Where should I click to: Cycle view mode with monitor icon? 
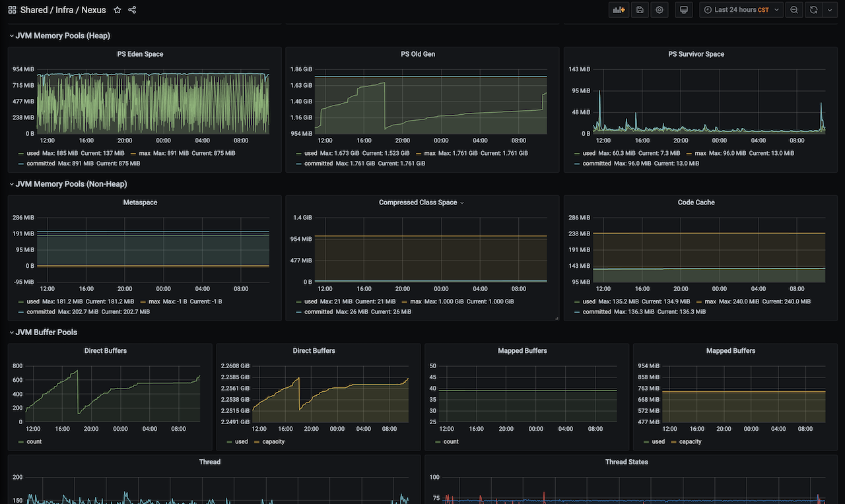pyautogui.click(x=684, y=10)
